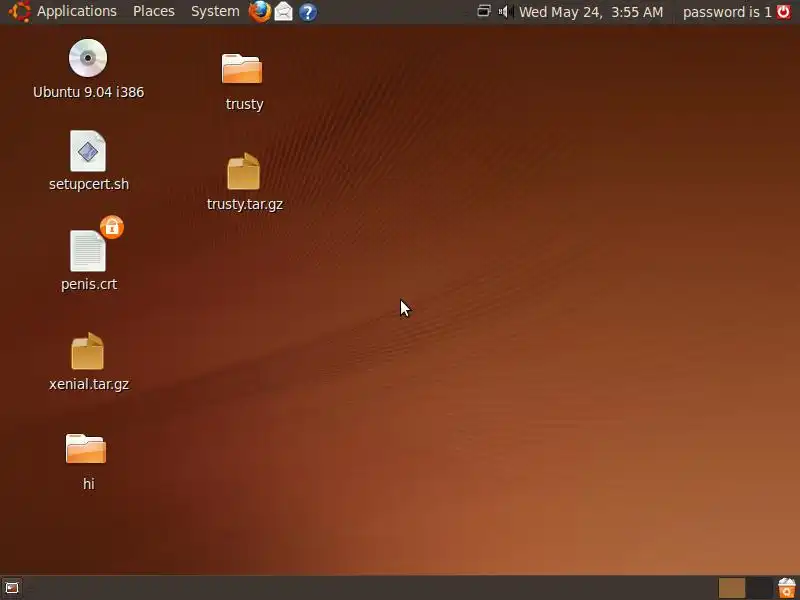Click the 'setupcert.sh' file name
800x600 pixels.
click(89, 184)
